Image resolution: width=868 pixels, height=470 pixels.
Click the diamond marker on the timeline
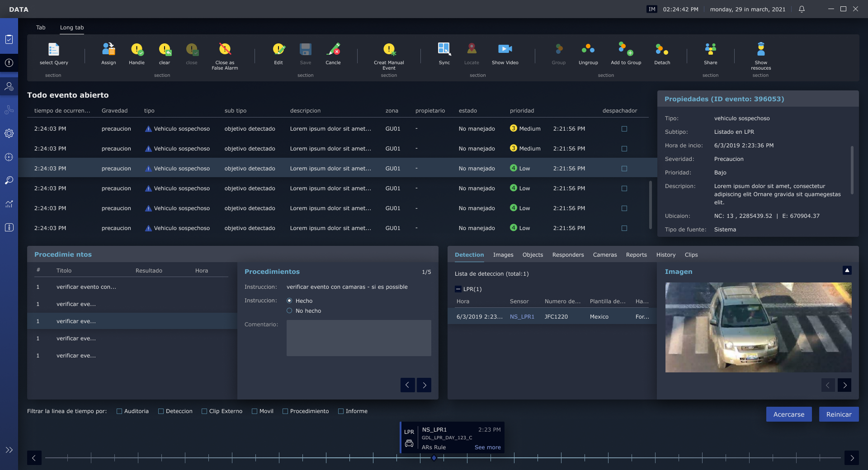click(434, 458)
